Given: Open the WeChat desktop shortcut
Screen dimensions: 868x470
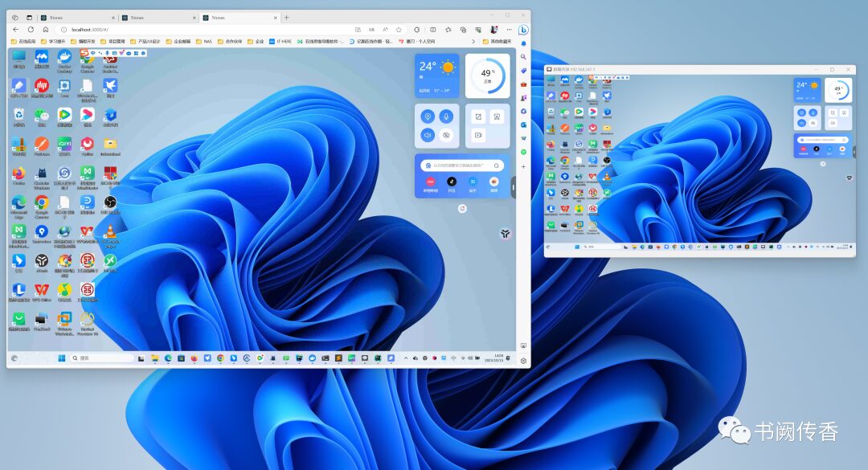Looking at the screenshot, I should click(42, 116).
